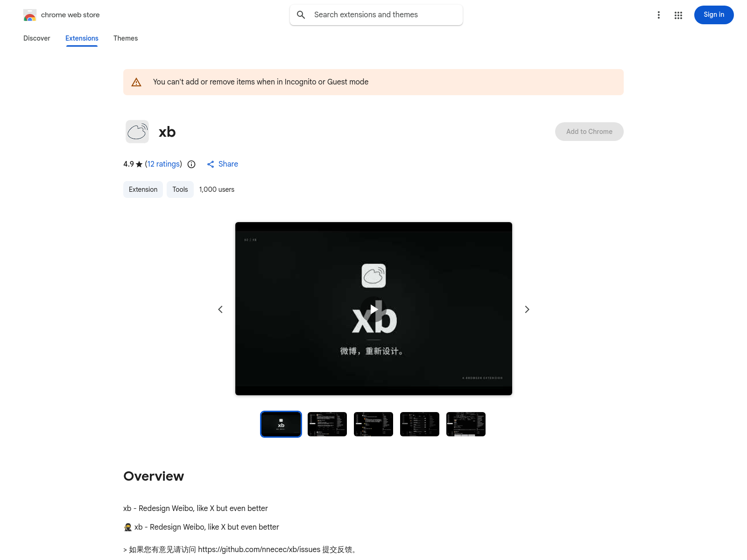The image size is (747, 560).
Task: Click the first 'xb - Redesign Weibo' description line
Action: click(196, 509)
